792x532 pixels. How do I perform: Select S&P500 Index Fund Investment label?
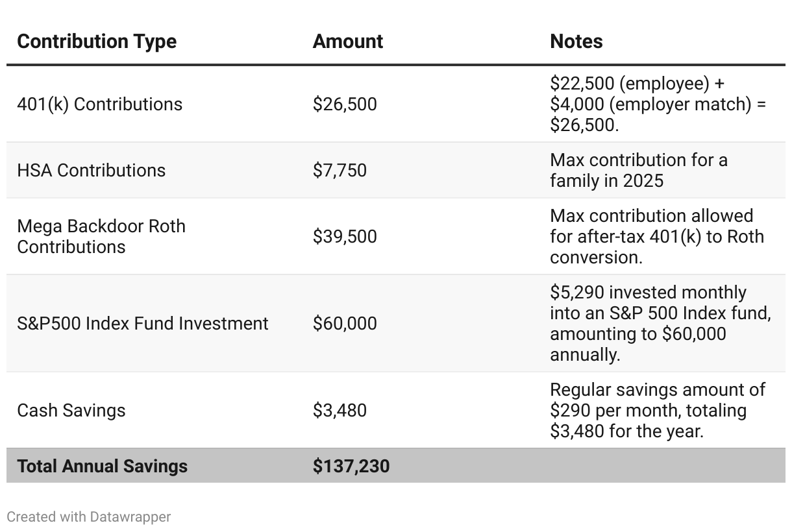click(x=143, y=323)
